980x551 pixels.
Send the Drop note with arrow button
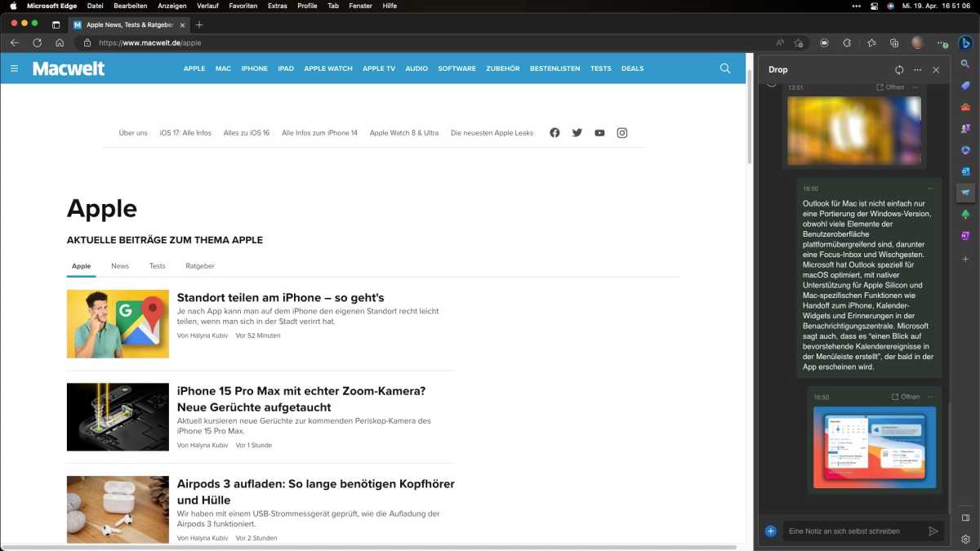click(x=933, y=531)
